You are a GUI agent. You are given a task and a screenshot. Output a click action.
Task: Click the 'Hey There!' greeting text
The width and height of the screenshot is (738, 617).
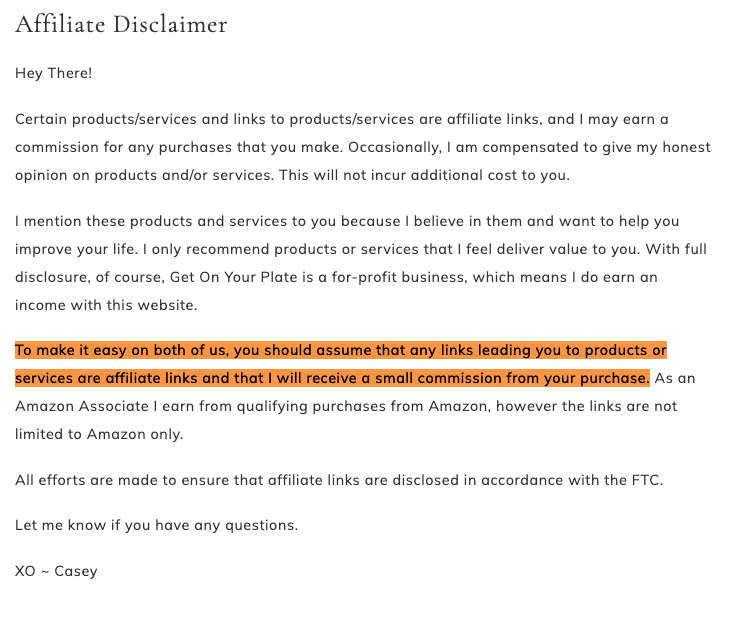coord(54,73)
